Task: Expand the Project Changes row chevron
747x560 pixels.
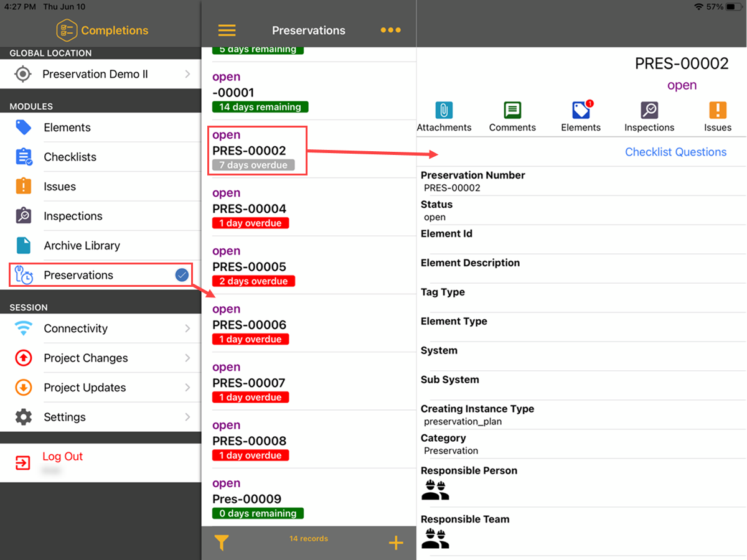Action: point(187,358)
